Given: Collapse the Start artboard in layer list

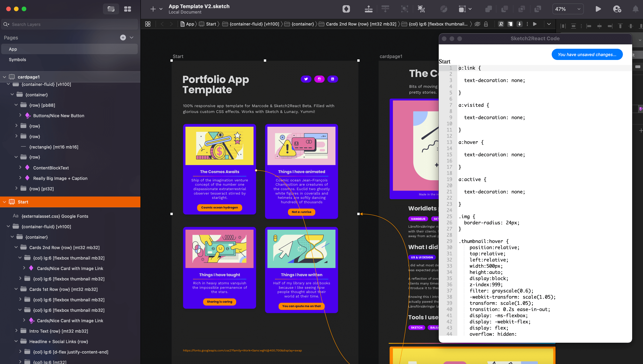Looking at the screenshot, I should coord(4,202).
